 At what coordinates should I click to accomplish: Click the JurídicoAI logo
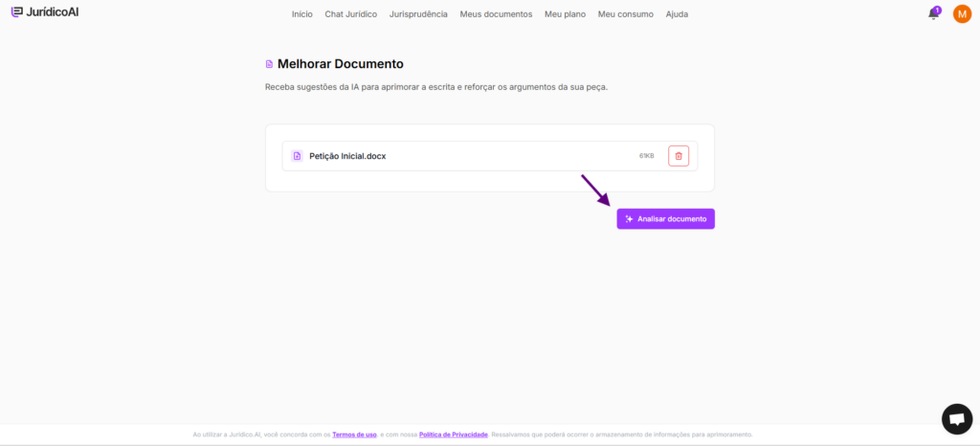pos(45,13)
